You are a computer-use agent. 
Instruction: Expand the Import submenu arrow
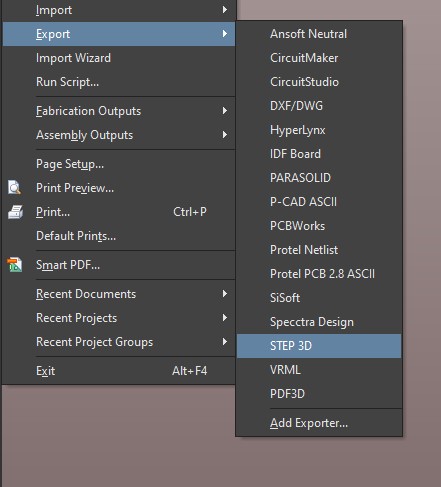225,10
